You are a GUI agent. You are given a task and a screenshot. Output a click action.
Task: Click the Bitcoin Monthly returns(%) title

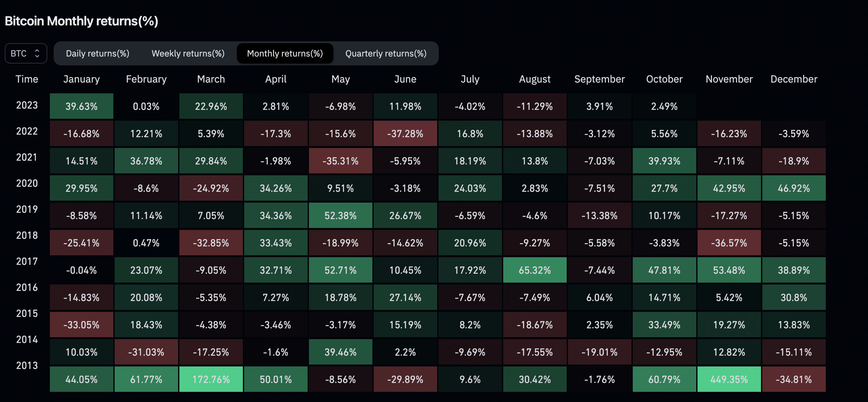[82, 21]
